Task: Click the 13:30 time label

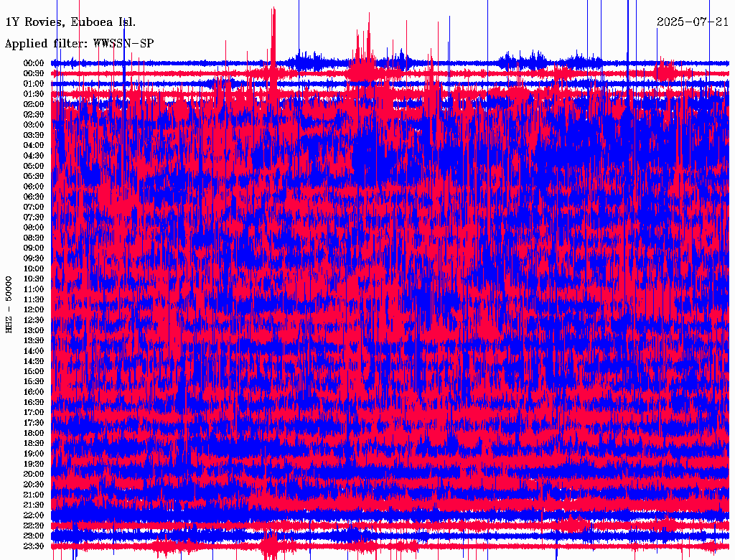Action: click(x=34, y=340)
